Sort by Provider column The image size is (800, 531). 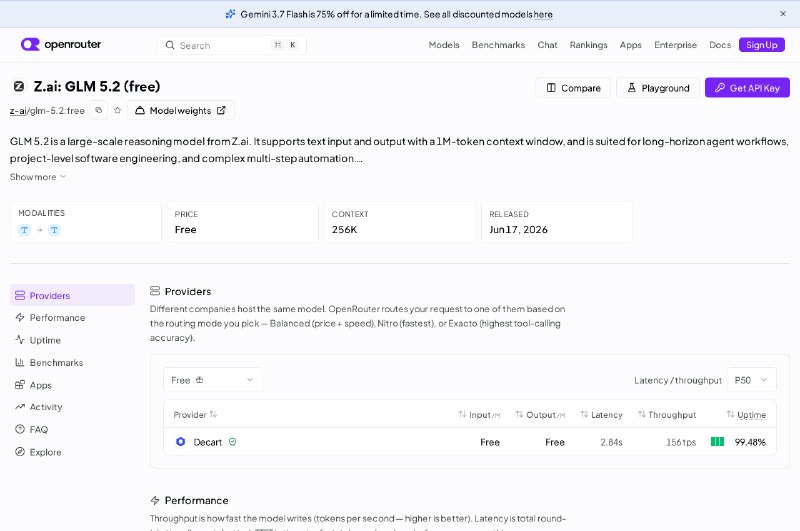pyautogui.click(x=195, y=415)
